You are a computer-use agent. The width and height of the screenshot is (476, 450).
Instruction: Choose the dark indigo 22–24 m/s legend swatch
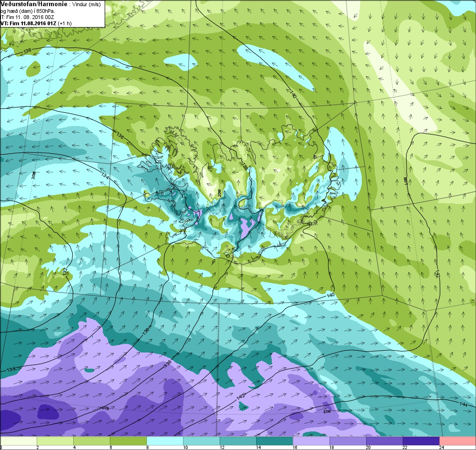[x=421, y=440]
